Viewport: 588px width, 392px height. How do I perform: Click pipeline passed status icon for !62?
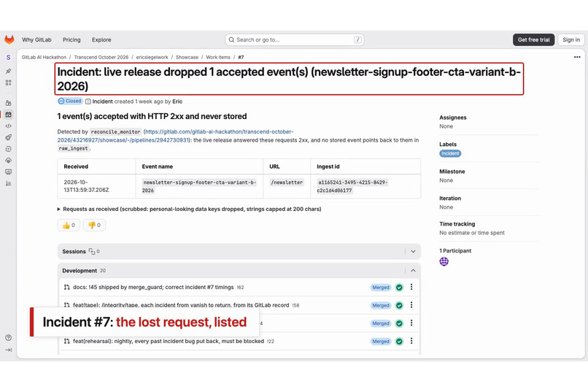pyautogui.click(x=399, y=288)
